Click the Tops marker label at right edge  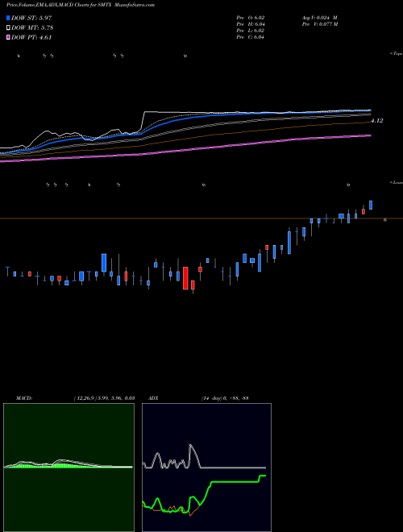397,54
